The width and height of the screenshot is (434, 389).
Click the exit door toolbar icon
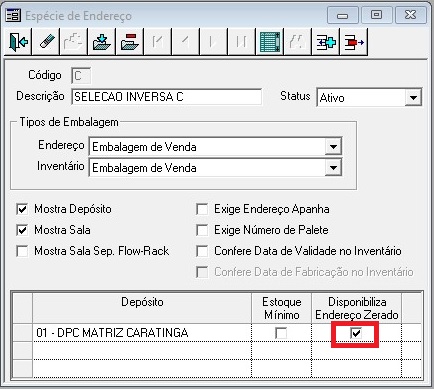tap(18, 42)
